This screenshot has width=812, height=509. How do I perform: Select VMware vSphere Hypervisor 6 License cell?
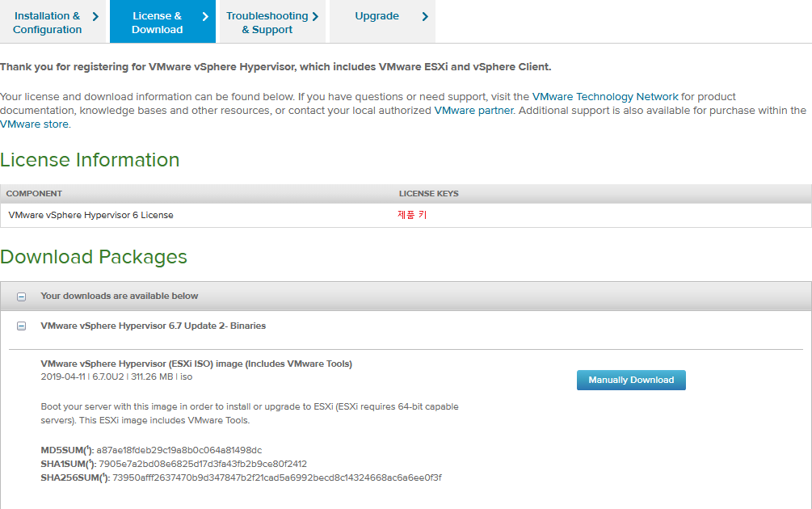91,215
